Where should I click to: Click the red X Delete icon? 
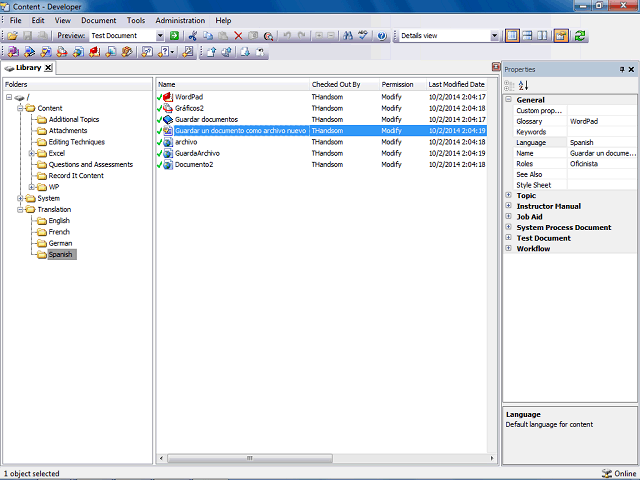238,36
